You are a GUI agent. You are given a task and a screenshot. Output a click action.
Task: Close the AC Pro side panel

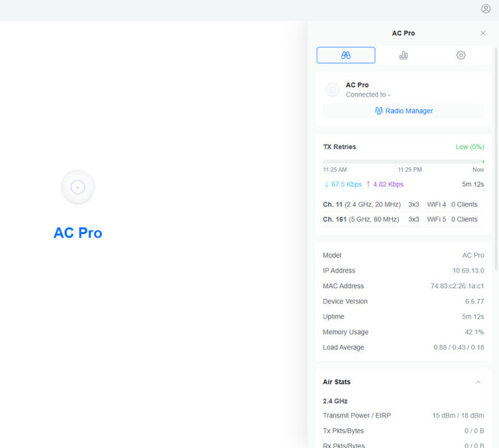coord(483,33)
